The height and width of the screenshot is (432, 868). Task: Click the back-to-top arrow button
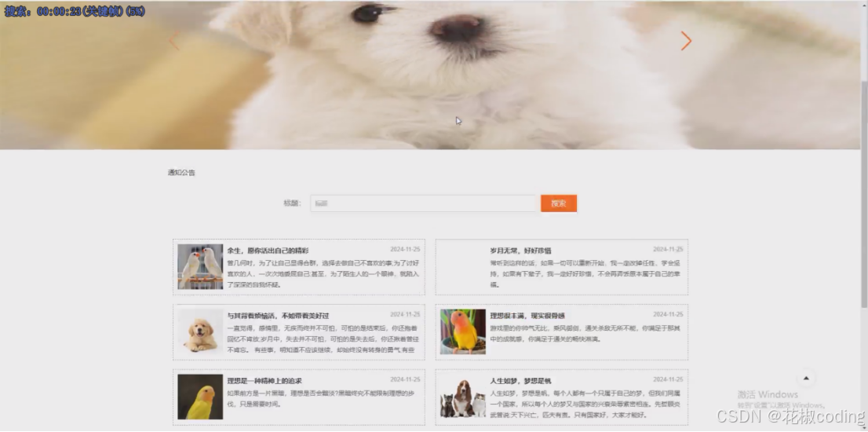pyautogui.click(x=806, y=379)
